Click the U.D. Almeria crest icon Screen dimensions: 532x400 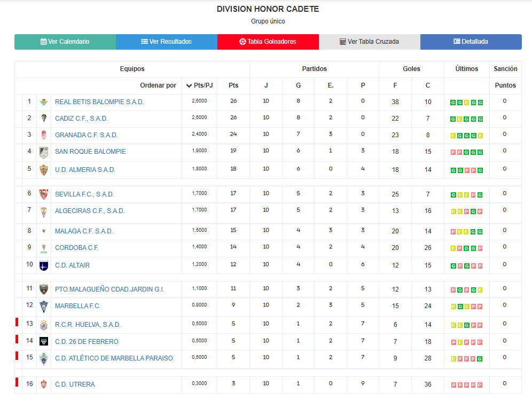[x=44, y=170]
